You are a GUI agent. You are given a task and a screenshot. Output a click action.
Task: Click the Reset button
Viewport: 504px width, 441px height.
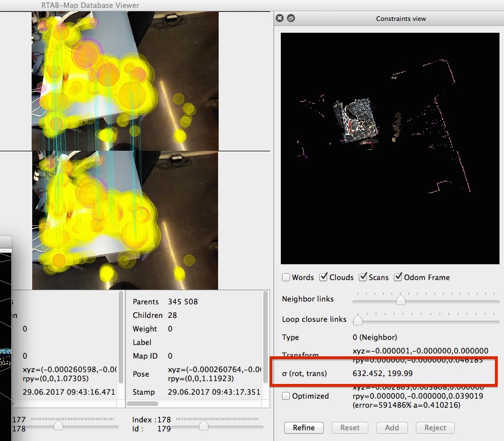pos(350,427)
